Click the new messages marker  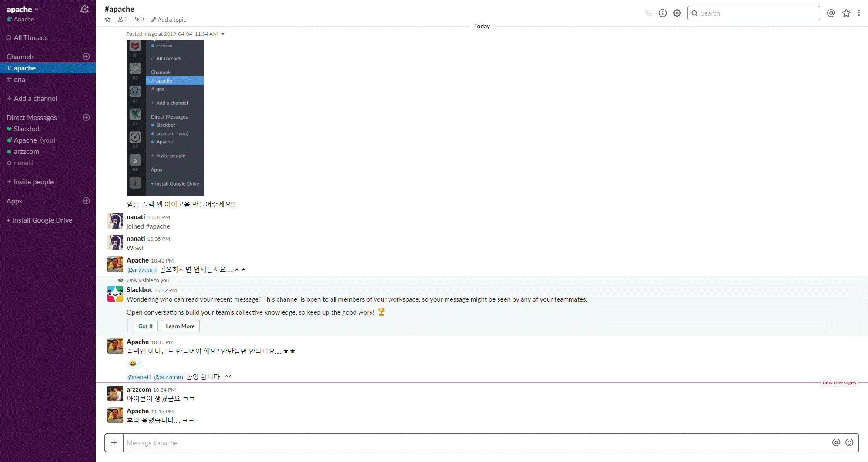pos(839,382)
